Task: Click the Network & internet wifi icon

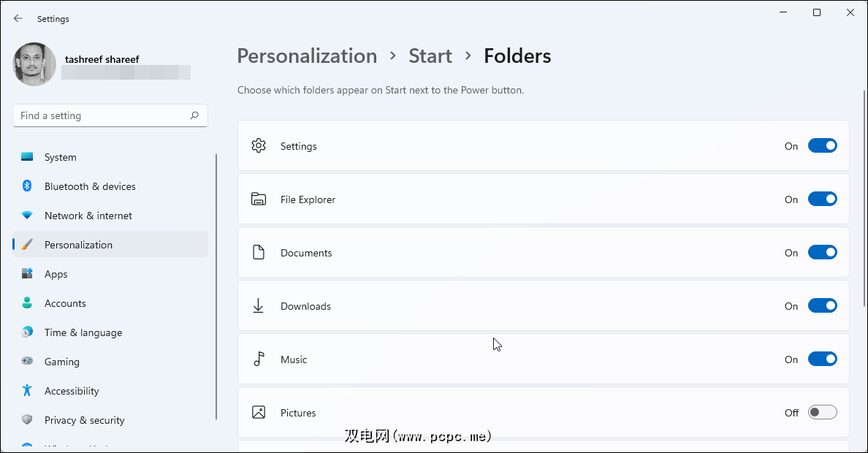Action: coord(27,216)
